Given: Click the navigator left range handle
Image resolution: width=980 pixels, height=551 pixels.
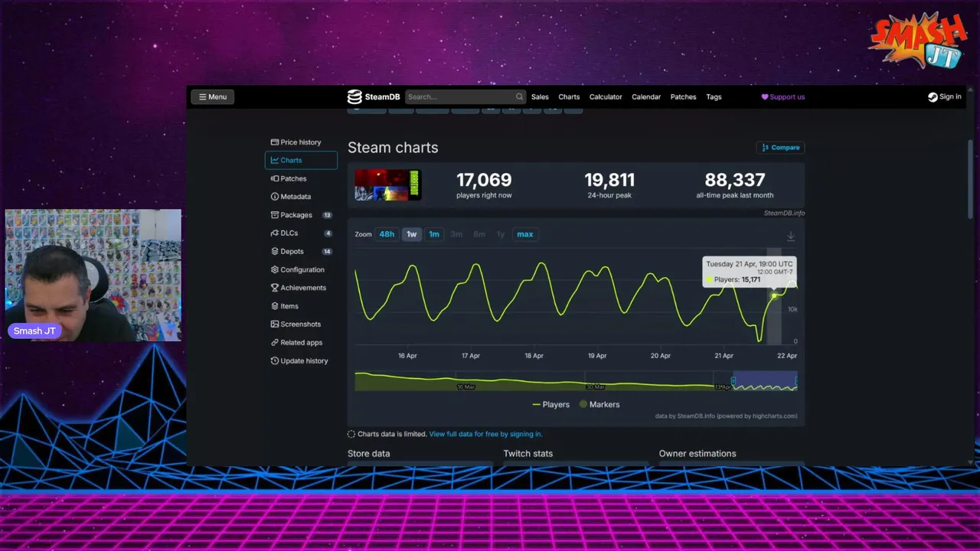Looking at the screenshot, I should pyautogui.click(x=733, y=381).
